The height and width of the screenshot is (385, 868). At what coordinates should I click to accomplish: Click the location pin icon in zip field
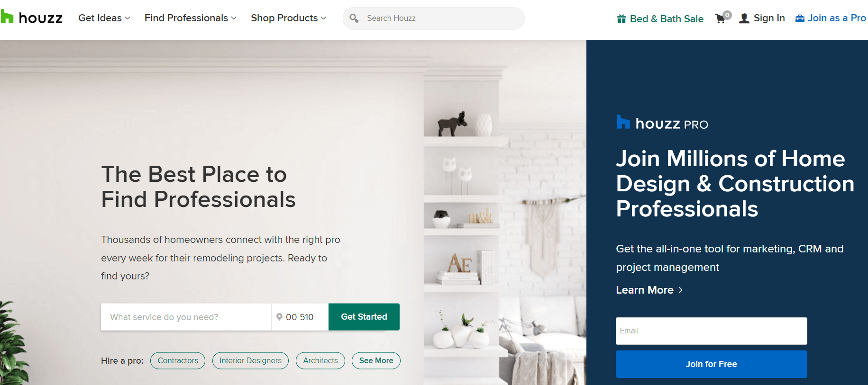pyautogui.click(x=279, y=317)
